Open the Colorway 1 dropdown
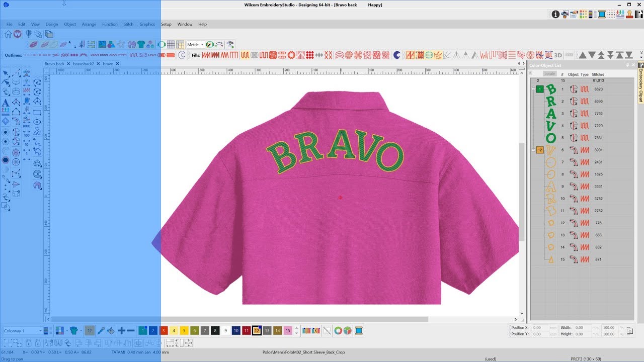 pos(23,331)
